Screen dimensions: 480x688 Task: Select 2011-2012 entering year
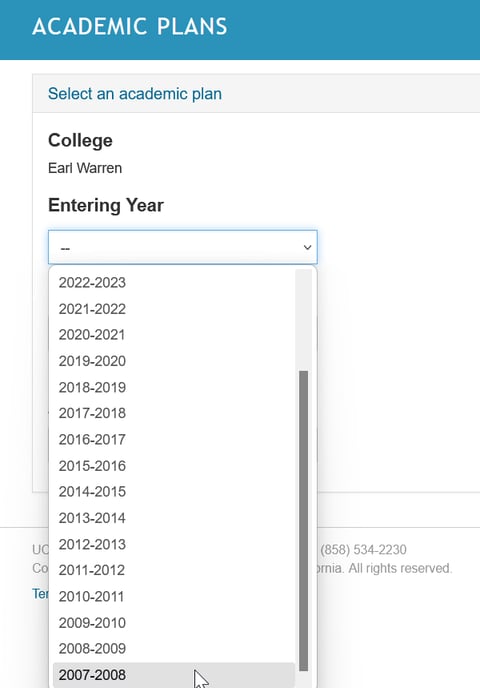[173, 570]
